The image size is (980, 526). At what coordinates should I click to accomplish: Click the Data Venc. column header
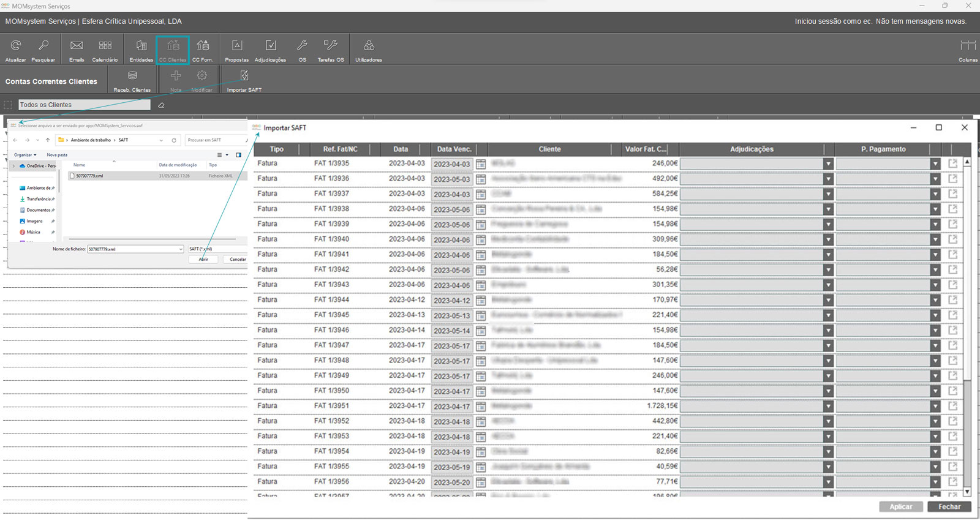coord(454,149)
